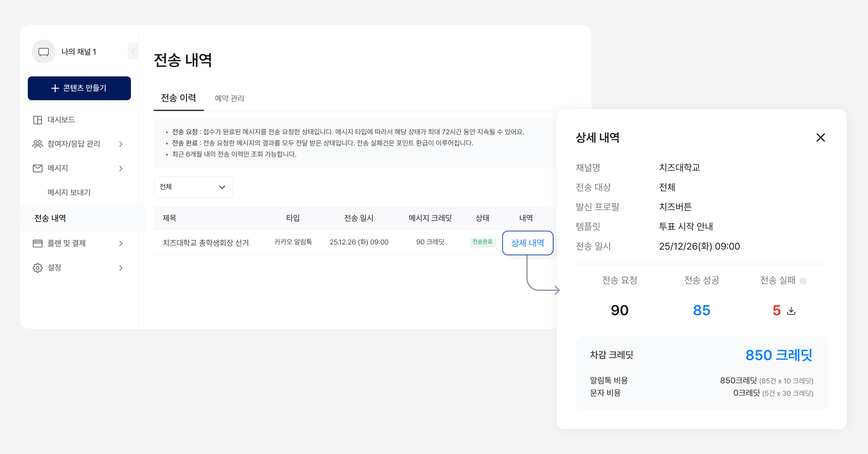Image resolution: width=868 pixels, height=454 pixels.
Task: Click the 참여자/응답 관리 people icon
Action: point(38,144)
